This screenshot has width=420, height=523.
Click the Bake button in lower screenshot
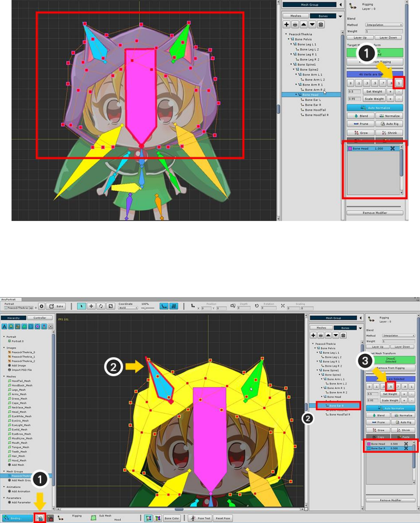coord(56,307)
